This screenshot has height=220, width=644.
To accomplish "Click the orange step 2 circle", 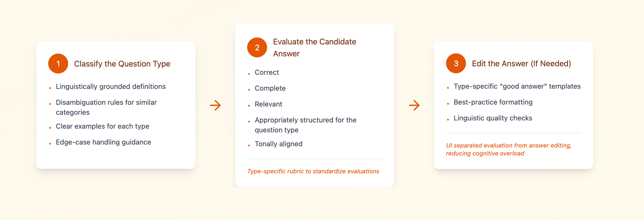I will [x=257, y=48].
